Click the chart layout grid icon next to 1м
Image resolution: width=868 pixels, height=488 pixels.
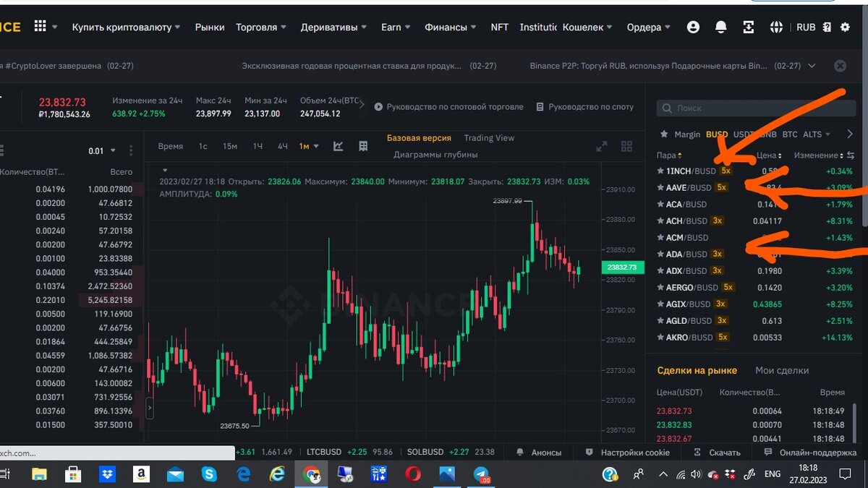point(363,146)
